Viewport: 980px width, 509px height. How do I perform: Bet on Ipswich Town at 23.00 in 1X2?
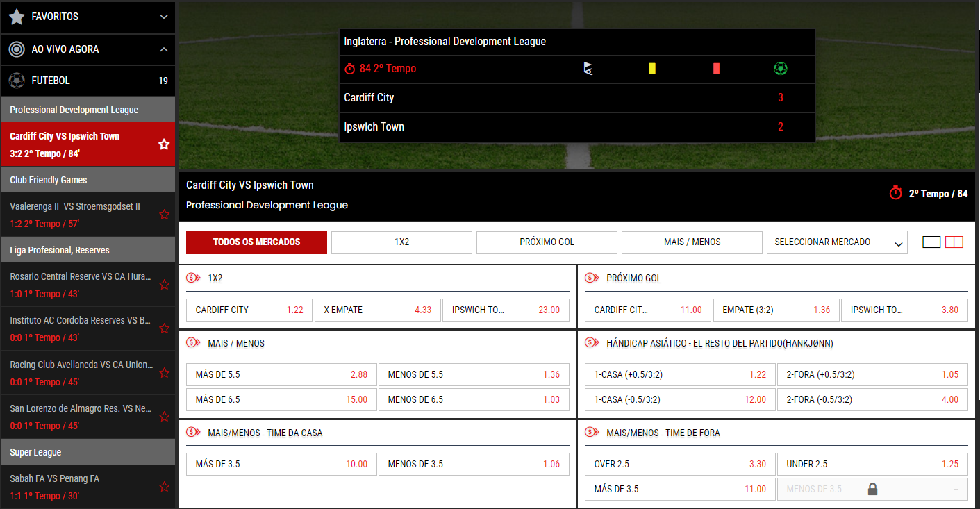pos(506,310)
